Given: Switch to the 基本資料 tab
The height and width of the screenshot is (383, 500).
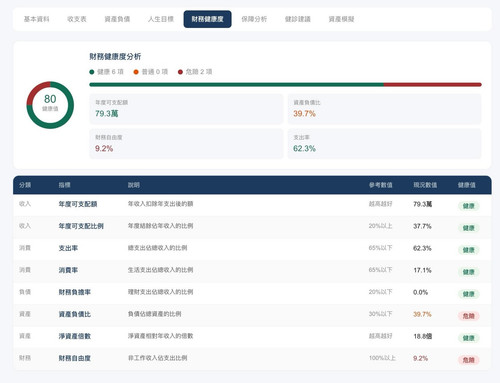Looking at the screenshot, I should click(x=37, y=19).
